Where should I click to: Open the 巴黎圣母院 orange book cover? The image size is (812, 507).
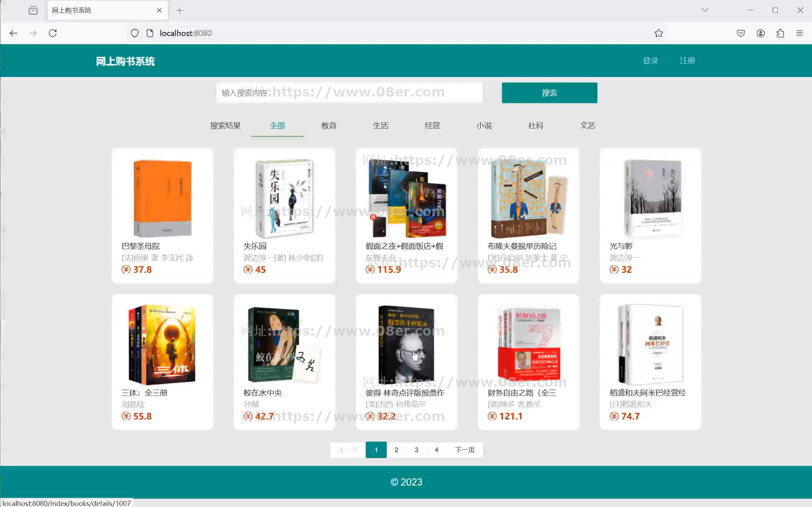(x=163, y=198)
